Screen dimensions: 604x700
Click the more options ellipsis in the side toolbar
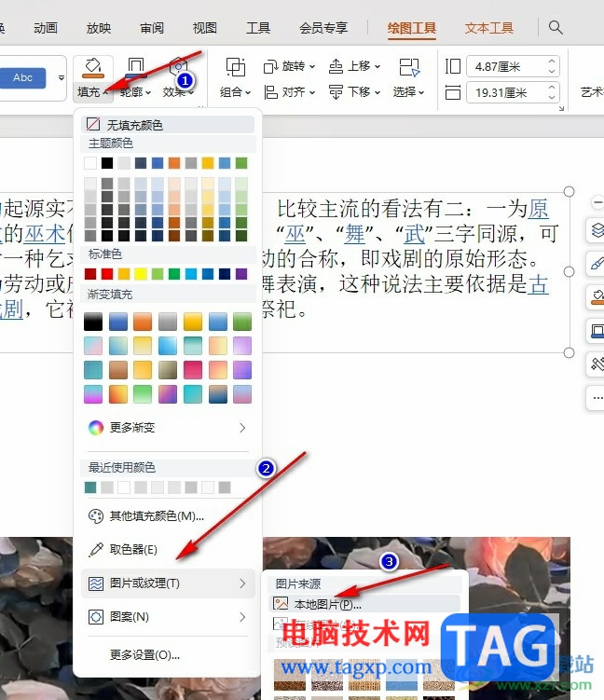tap(597, 397)
